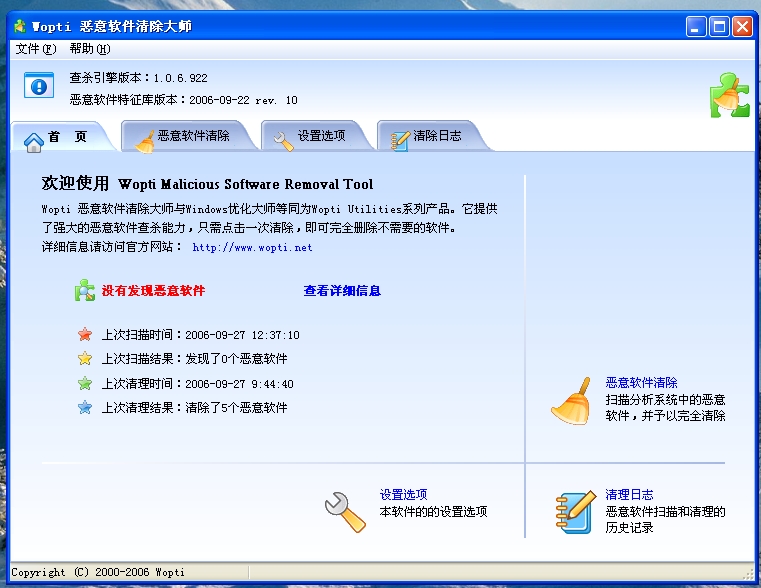Click description 扫描分析系统中的恶意软件
This screenshot has height=588, width=761.
665,408
